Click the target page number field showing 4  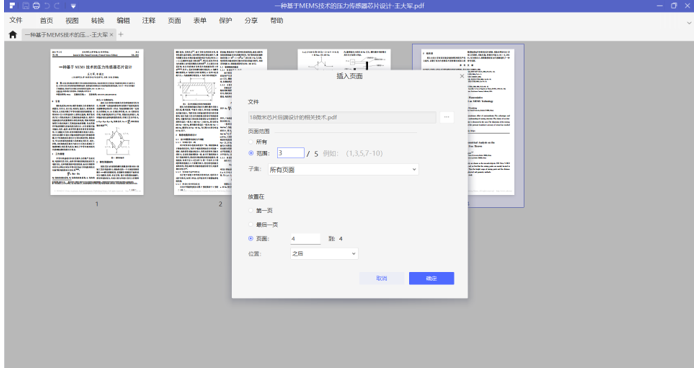click(x=305, y=239)
